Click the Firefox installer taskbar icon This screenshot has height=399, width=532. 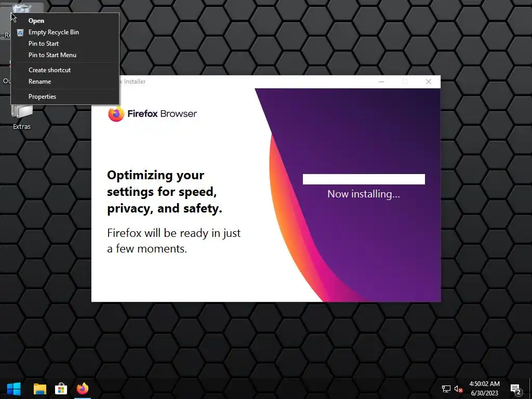click(x=83, y=389)
